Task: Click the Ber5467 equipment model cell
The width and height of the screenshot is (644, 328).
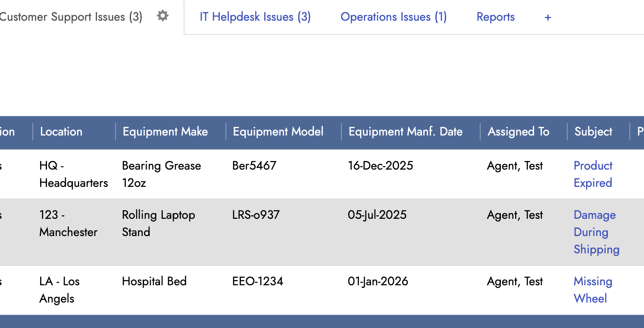Action: 254,165
